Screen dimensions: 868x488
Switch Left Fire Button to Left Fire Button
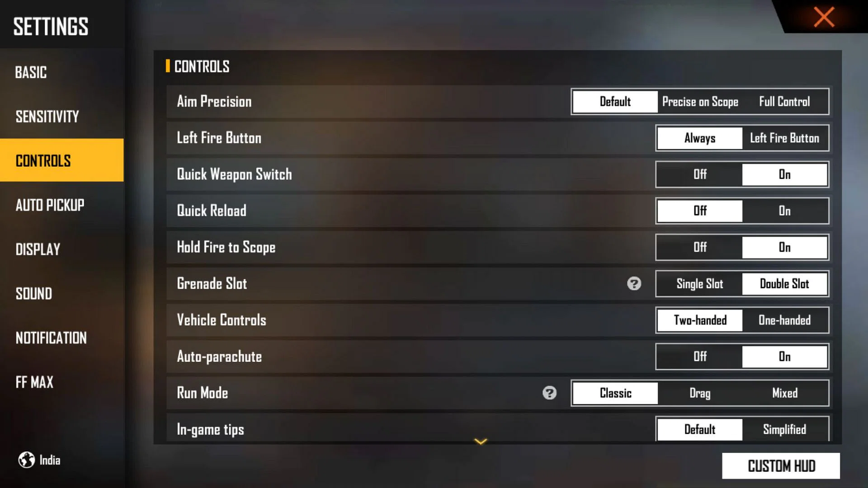pyautogui.click(x=783, y=138)
